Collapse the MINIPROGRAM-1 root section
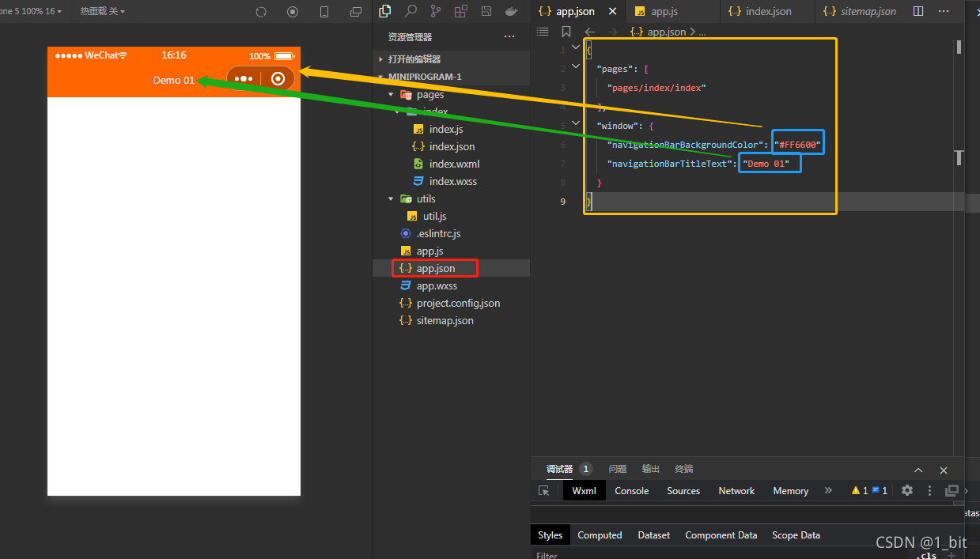980x559 pixels. coord(451,77)
